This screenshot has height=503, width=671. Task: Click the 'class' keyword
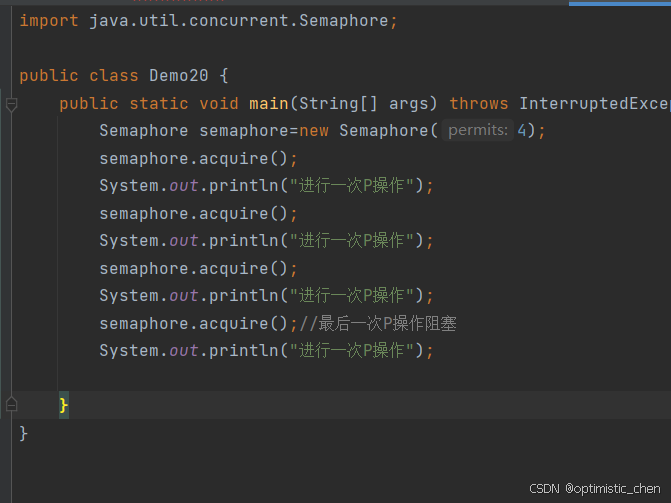(x=114, y=76)
